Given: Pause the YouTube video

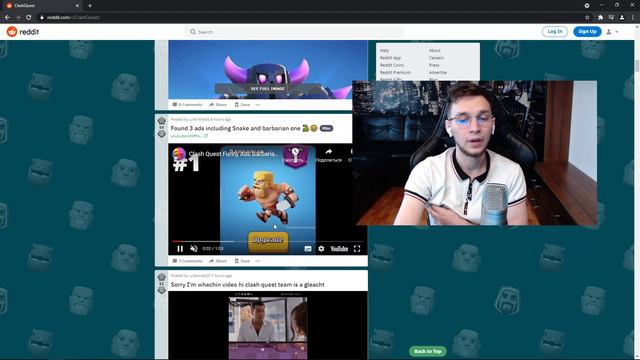Looking at the screenshot, I should 180,249.
